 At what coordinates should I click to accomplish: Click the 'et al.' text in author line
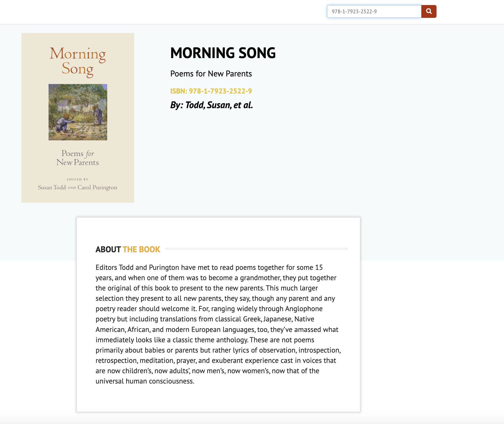(x=243, y=105)
